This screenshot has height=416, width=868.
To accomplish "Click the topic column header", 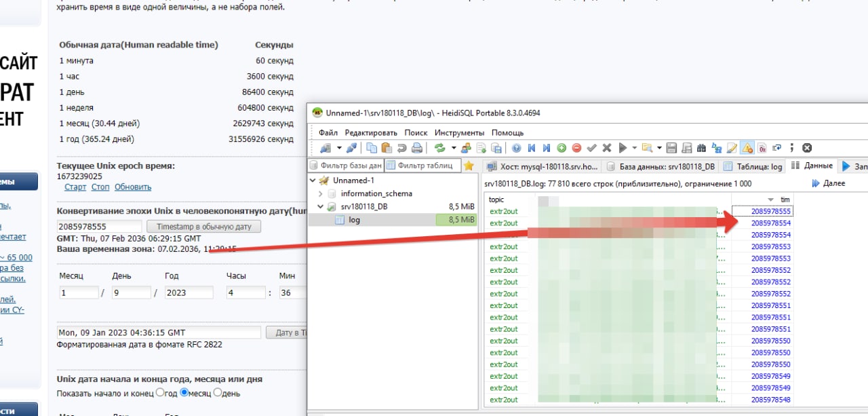I will tap(496, 200).
